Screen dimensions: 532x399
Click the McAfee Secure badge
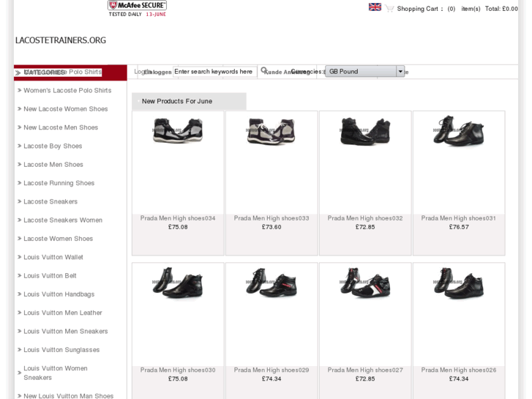[x=137, y=9]
